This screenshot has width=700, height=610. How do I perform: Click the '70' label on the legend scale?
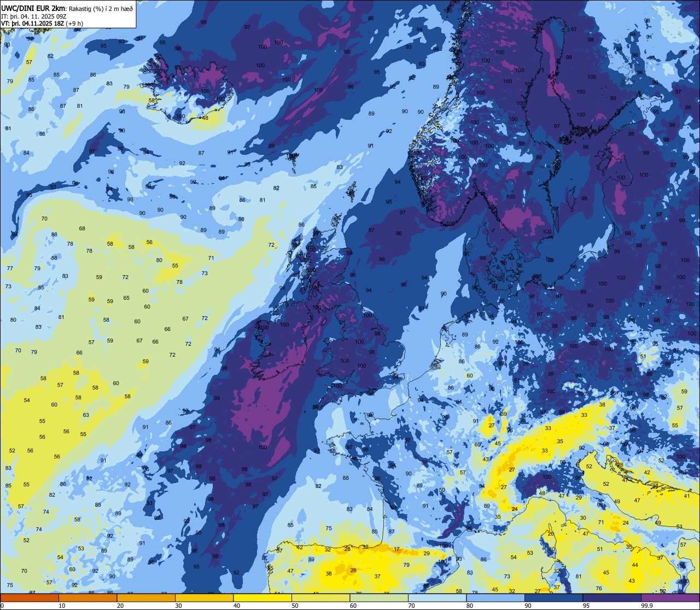[411, 606]
